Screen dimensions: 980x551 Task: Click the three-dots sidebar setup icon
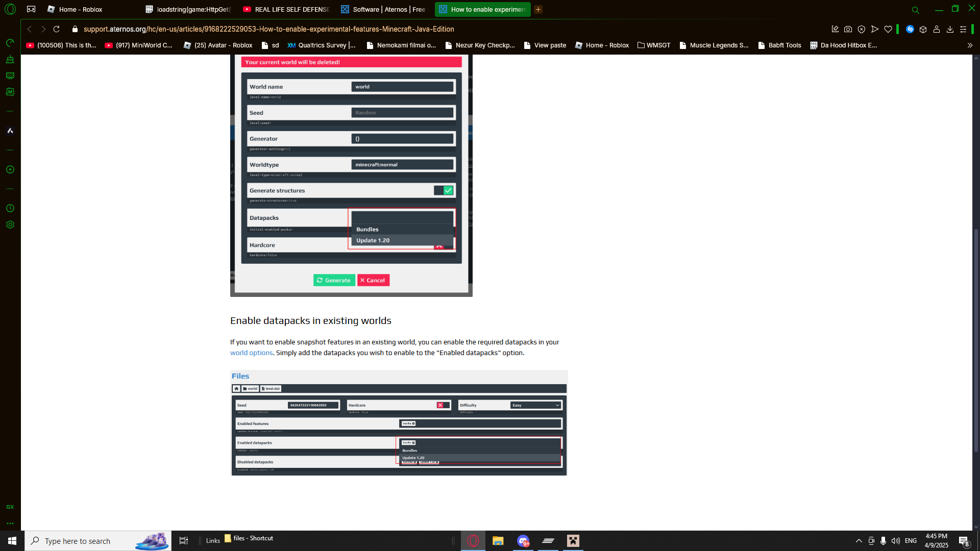click(x=10, y=523)
